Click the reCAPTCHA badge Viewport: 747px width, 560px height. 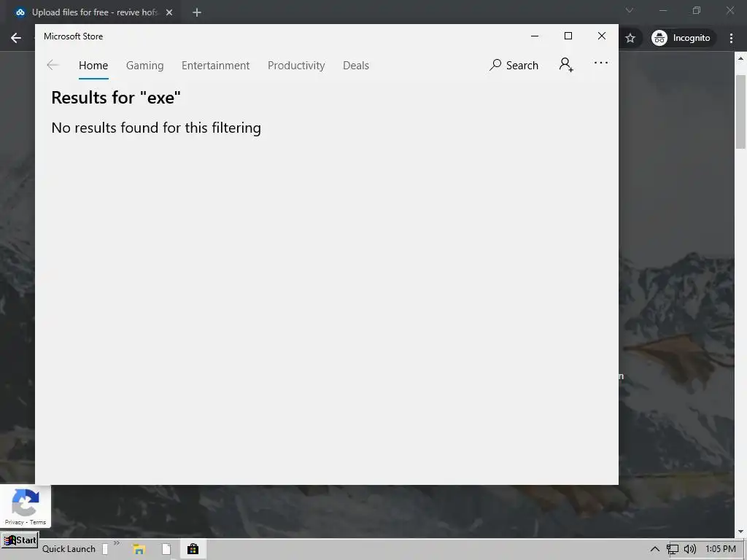(26, 506)
